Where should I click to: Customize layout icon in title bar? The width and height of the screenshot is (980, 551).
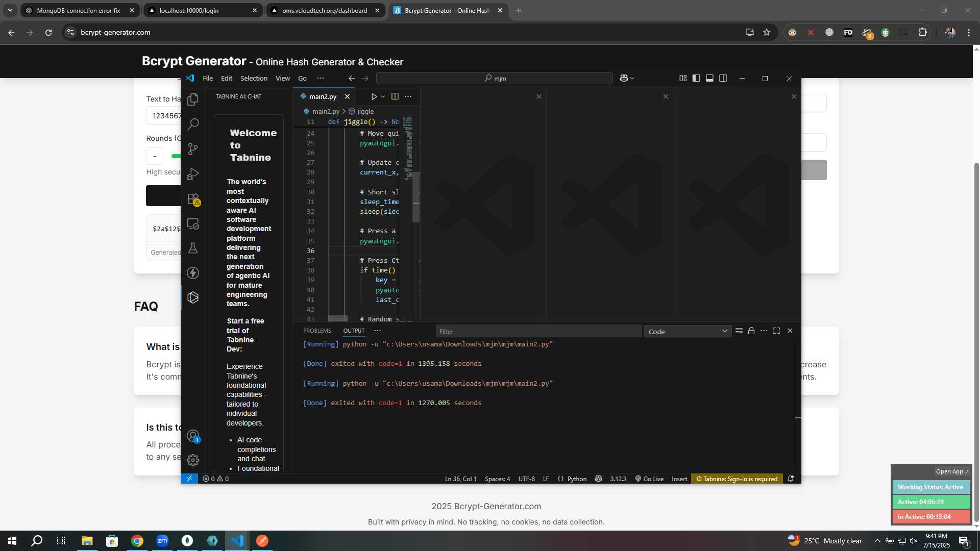[x=683, y=78]
